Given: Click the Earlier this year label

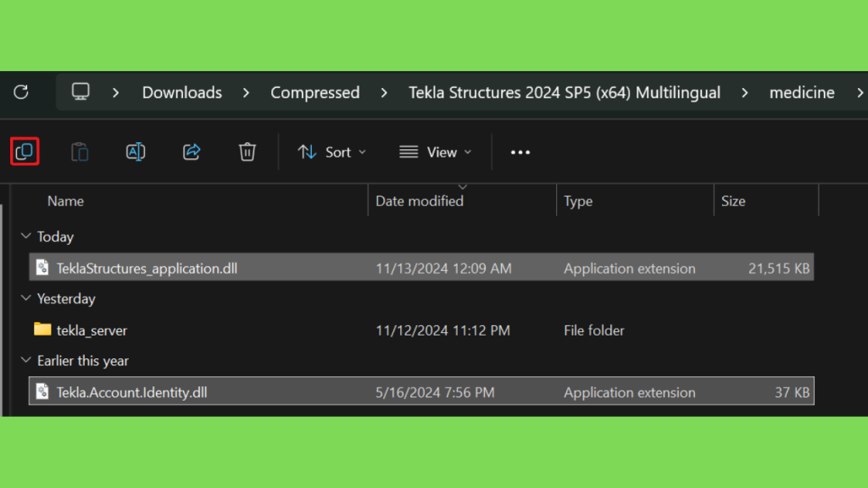Looking at the screenshot, I should click(83, 361).
